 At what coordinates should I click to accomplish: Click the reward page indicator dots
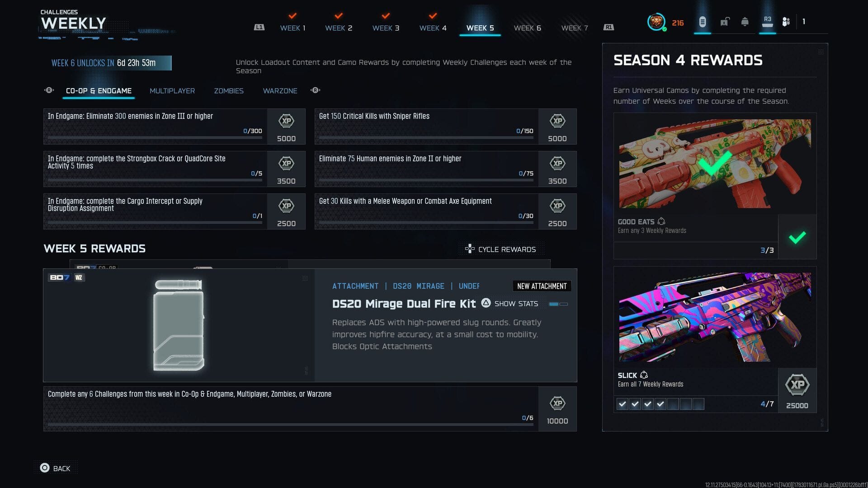pyautogui.click(x=558, y=304)
